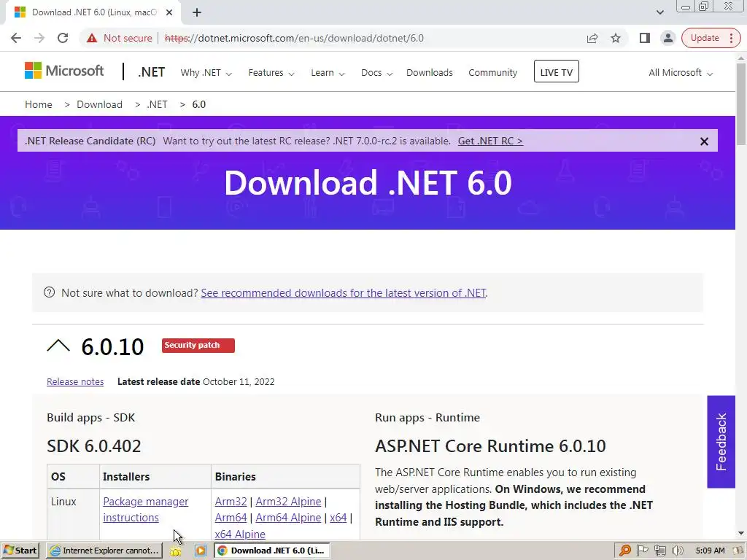Open the Action Center flag tray icon
The height and width of the screenshot is (560, 747).
tap(642, 551)
